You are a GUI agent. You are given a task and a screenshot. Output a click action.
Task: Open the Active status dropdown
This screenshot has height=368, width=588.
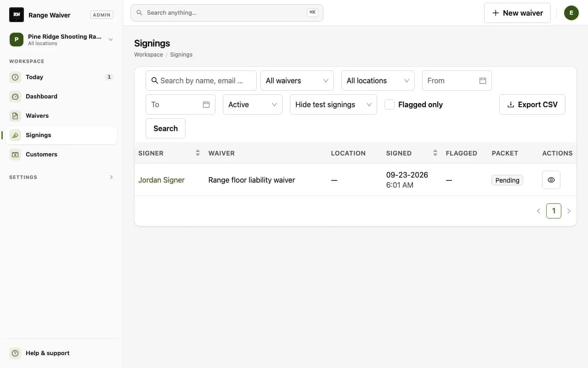(x=253, y=104)
